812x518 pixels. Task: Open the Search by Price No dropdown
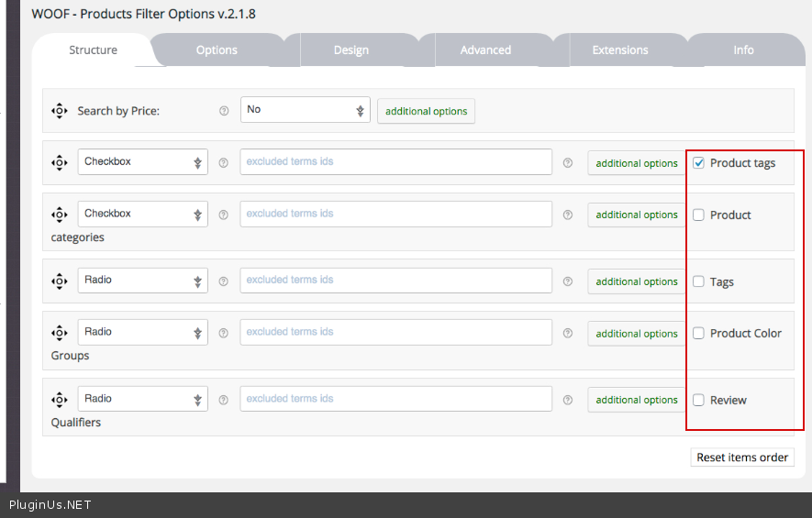pos(305,110)
